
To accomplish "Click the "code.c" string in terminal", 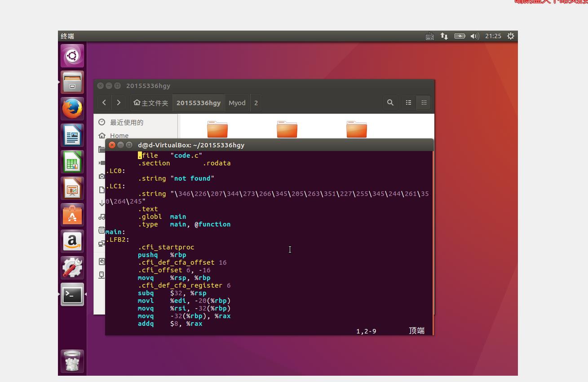I will (x=186, y=155).
